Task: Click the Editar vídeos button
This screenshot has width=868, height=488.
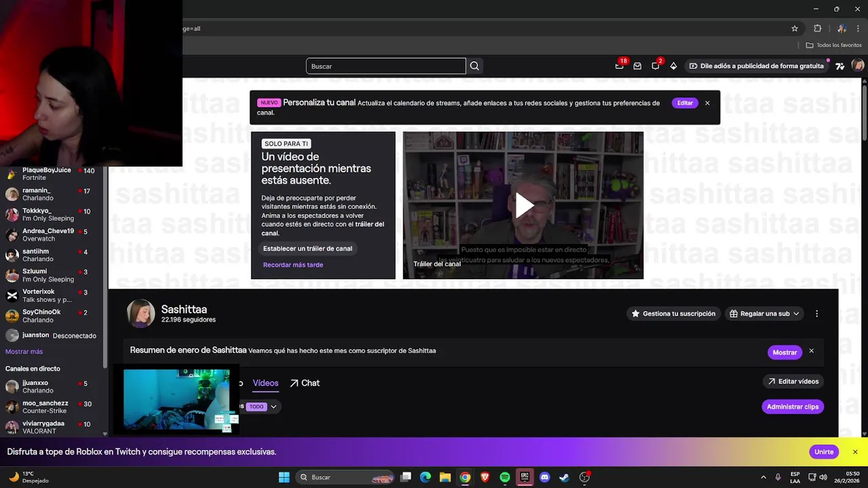Action: (x=793, y=382)
